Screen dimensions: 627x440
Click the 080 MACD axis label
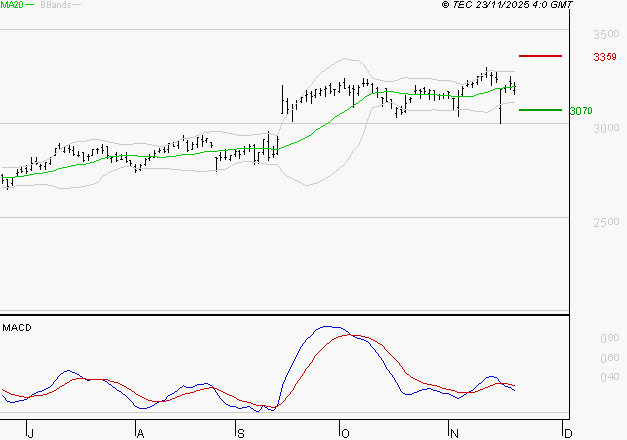[x=610, y=338]
